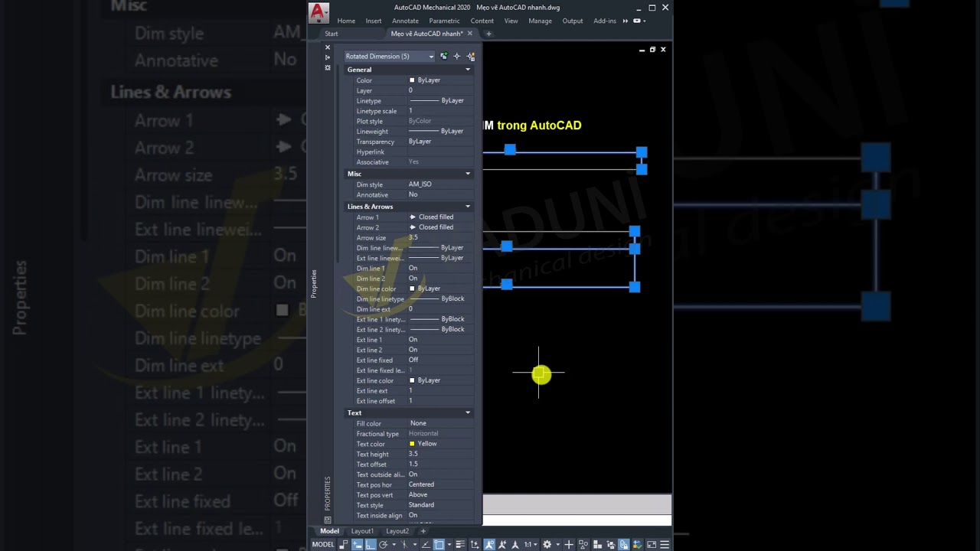Collapse the Text properties section
Image resolution: width=980 pixels, height=551 pixels.
click(468, 412)
